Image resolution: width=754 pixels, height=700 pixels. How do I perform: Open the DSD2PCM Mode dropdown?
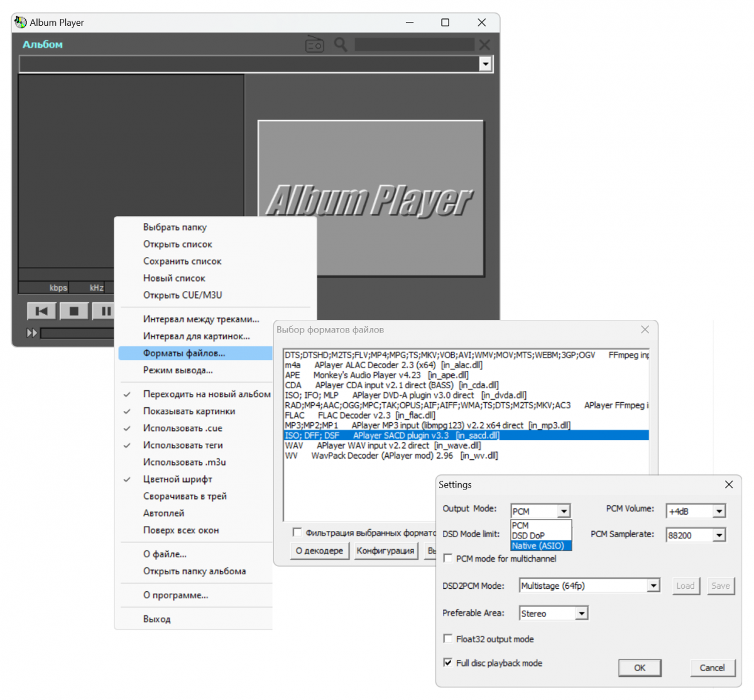coord(653,586)
